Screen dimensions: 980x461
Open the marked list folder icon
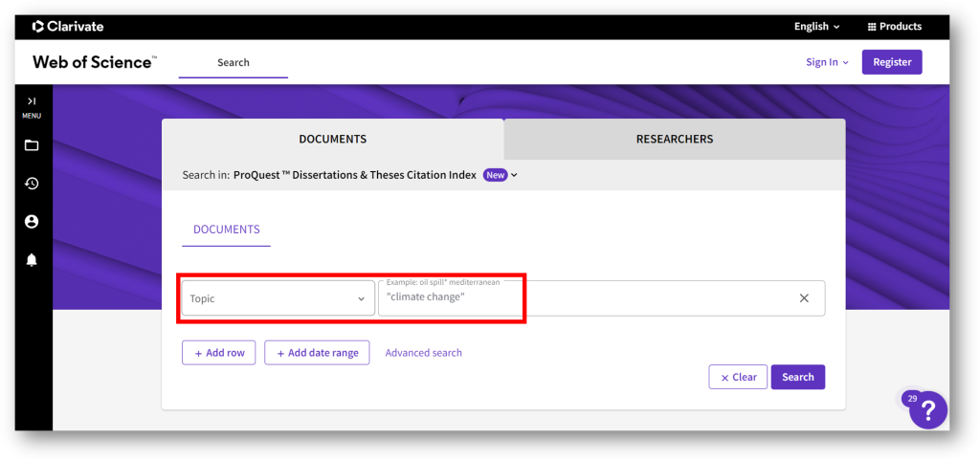point(32,145)
